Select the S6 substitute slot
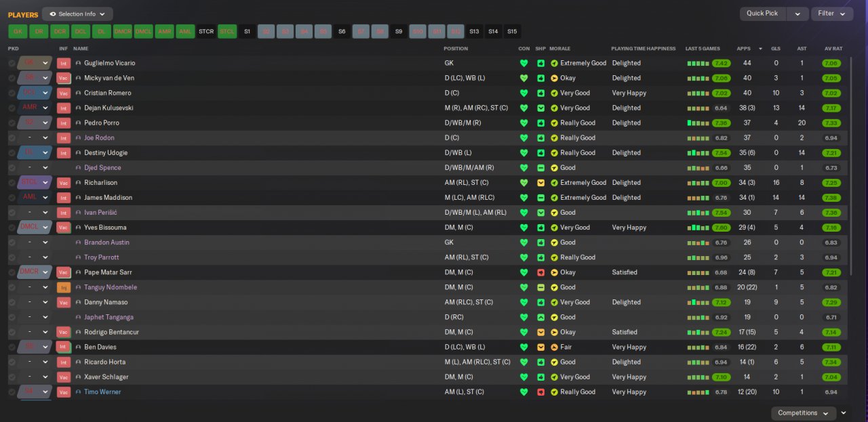Screen dimensions: 868x422 click(x=342, y=31)
